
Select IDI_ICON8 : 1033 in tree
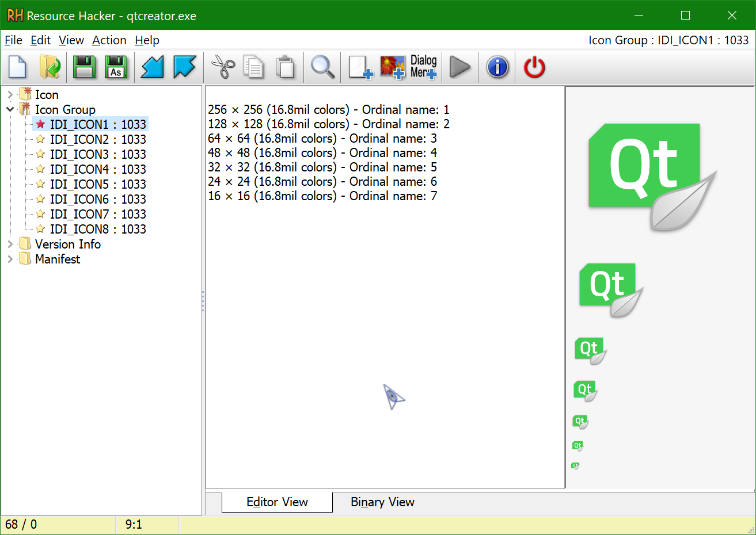point(98,229)
